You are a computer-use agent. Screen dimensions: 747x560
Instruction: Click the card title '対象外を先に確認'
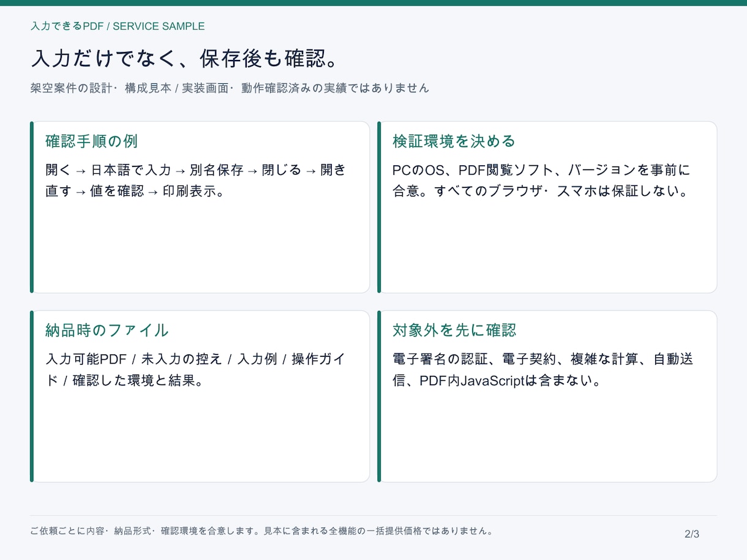(454, 330)
